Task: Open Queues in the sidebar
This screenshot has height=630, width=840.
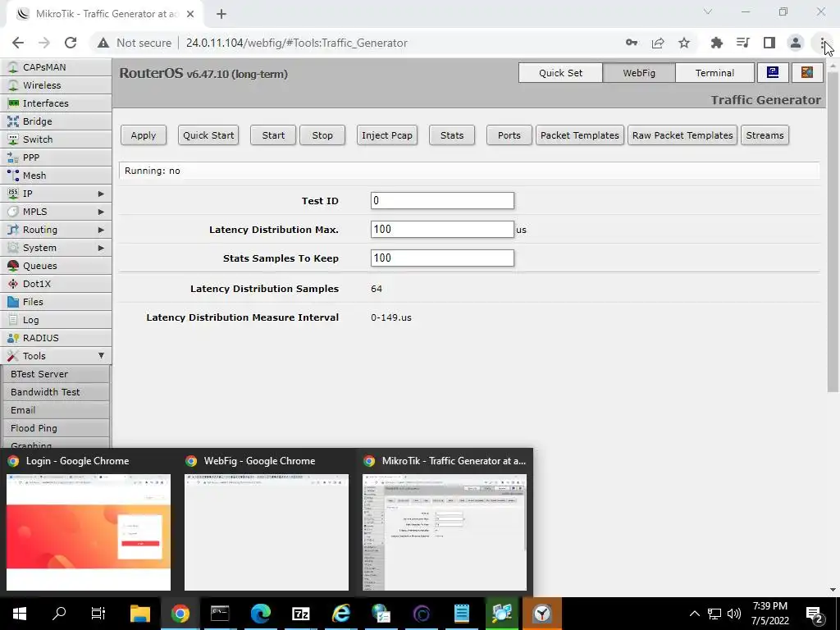Action: coord(56,266)
